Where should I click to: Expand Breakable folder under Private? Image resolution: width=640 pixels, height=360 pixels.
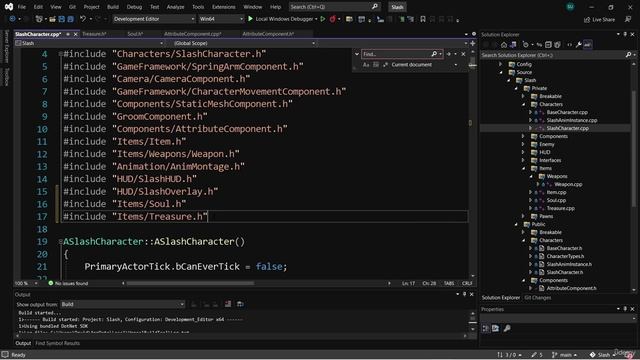[x=523, y=96]
